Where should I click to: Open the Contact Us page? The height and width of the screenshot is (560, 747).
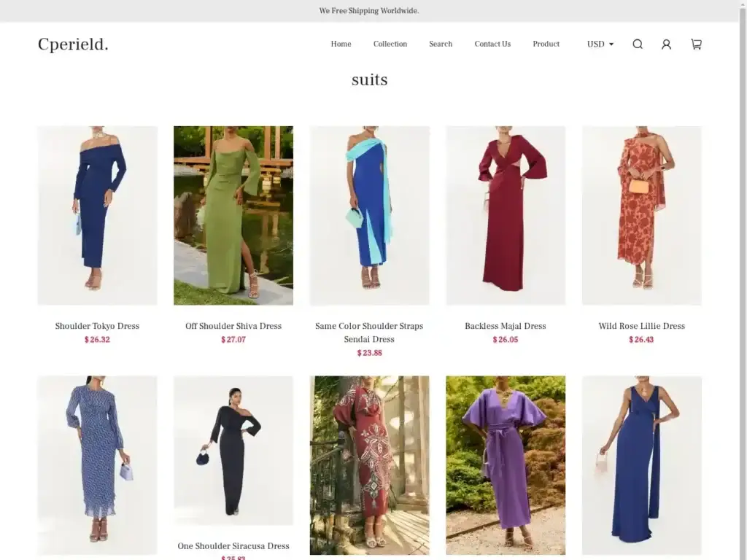[492, 44]
